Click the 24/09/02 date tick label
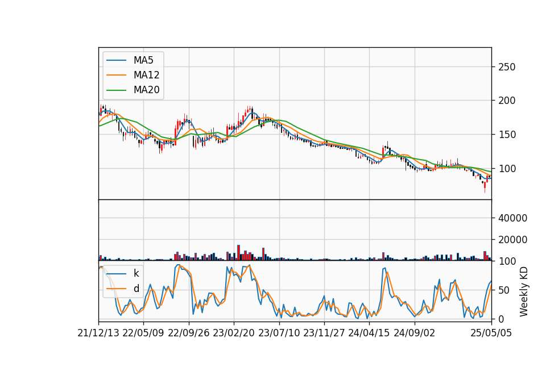Image resolution: width=546 pixels, height=392 pixels. click(x=415, y=333)
